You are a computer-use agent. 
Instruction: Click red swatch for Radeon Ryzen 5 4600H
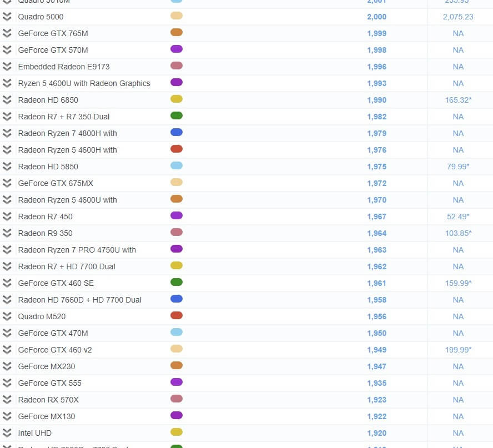(177, 149)
